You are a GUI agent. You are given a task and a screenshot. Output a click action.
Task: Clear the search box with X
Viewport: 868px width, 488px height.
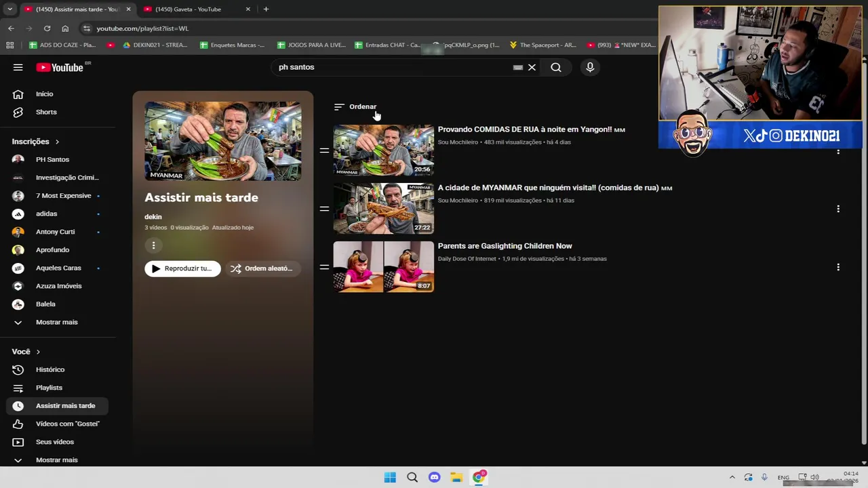pos(532,67)
